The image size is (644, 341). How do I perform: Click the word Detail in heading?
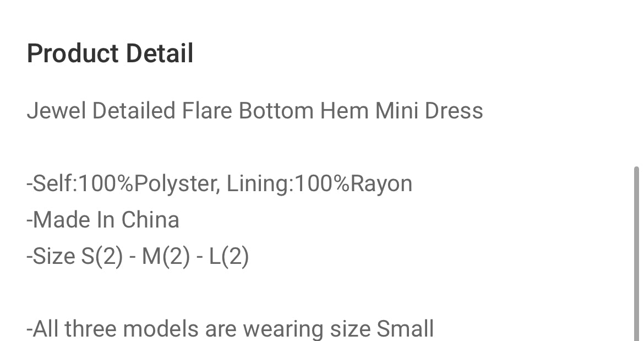coord(160,54)
